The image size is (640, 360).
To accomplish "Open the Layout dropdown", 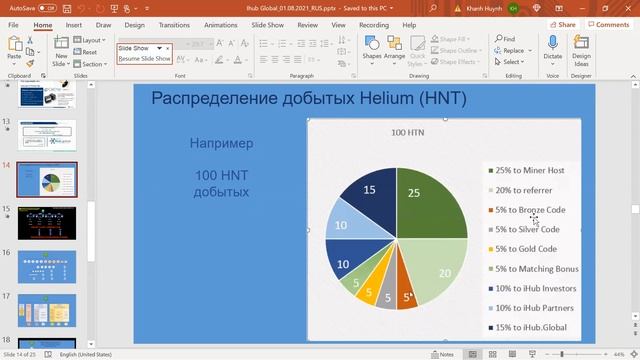I will point(89,40).
